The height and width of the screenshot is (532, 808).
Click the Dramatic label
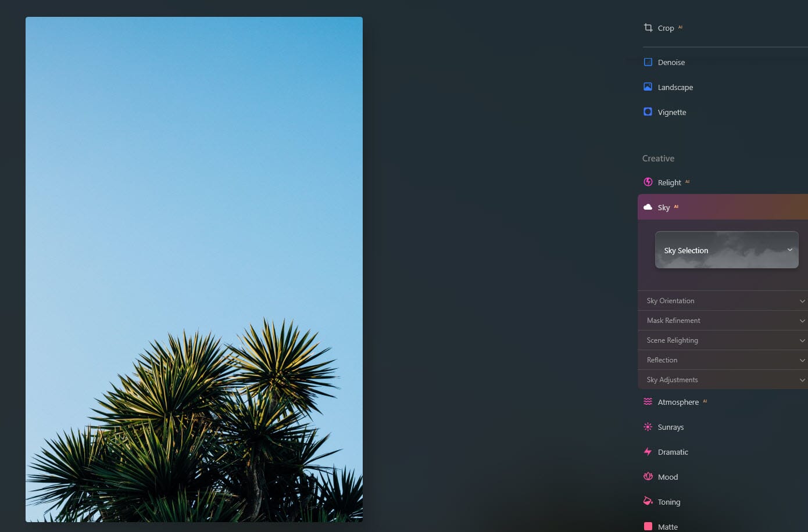pos(673,452)
